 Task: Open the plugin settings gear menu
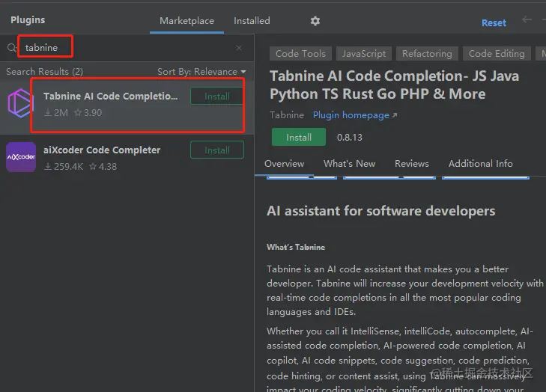(x=315, y=21)
